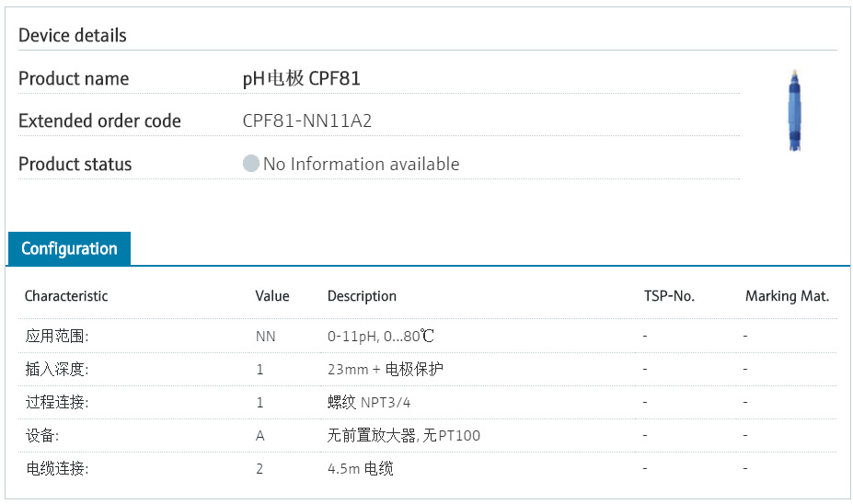Click the Device details heading
Screen dimensions: 853x504
coord(73,36)
